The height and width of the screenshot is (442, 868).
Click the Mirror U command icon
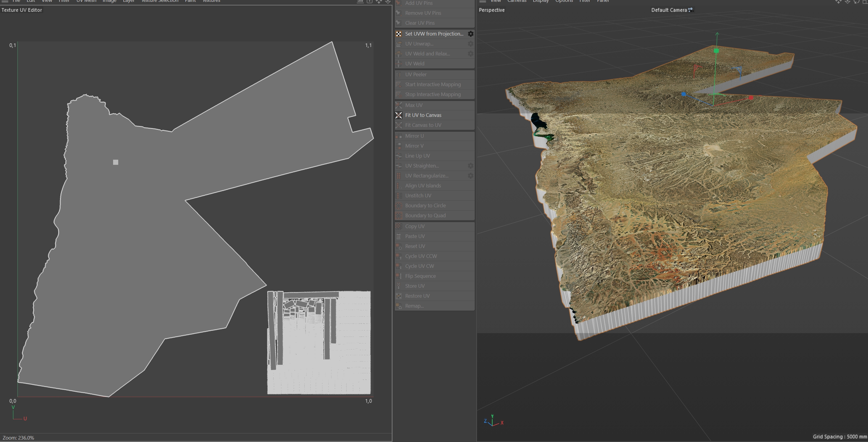(399, 136)
